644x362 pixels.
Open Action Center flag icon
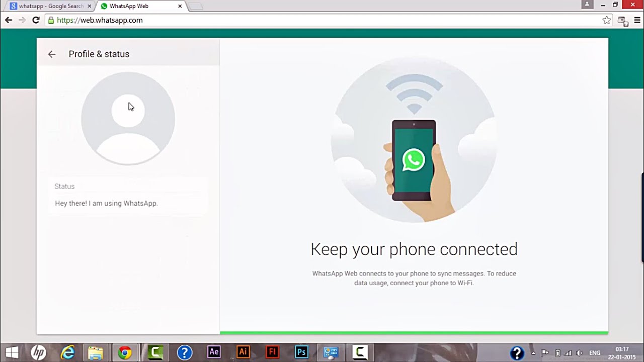545,353
